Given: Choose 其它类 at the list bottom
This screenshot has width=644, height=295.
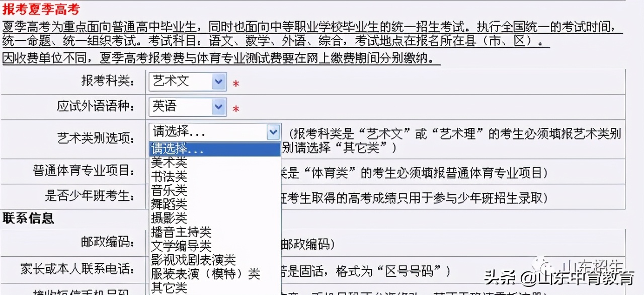Looking at the screenshot, I should [166, 287].
